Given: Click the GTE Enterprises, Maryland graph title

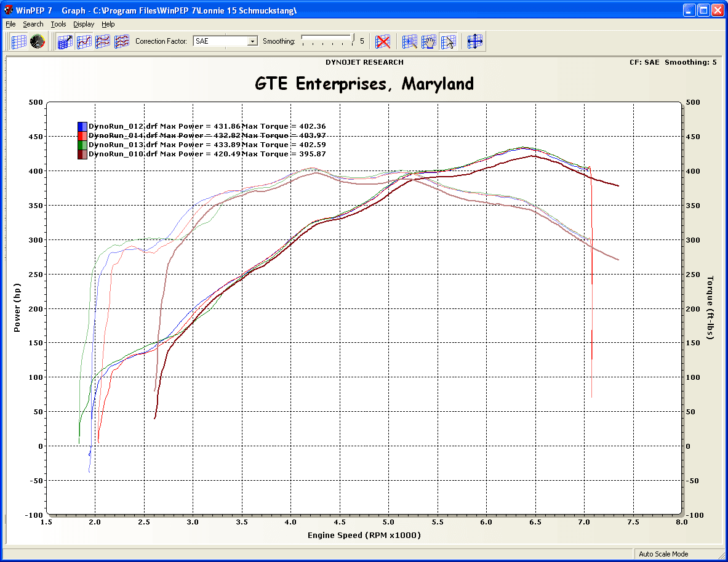Looking at the screenshot, I should [364, 84].
